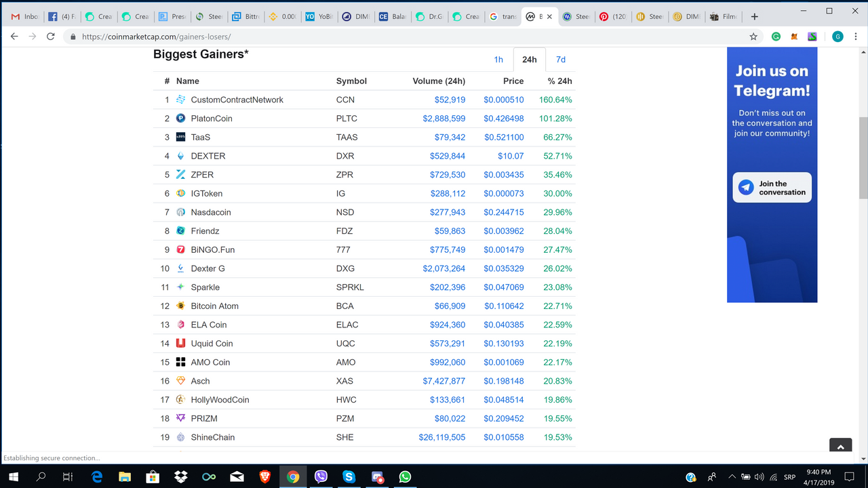Open a new Chrome tab
Screen dimensions: 868x488
[755, 16]
